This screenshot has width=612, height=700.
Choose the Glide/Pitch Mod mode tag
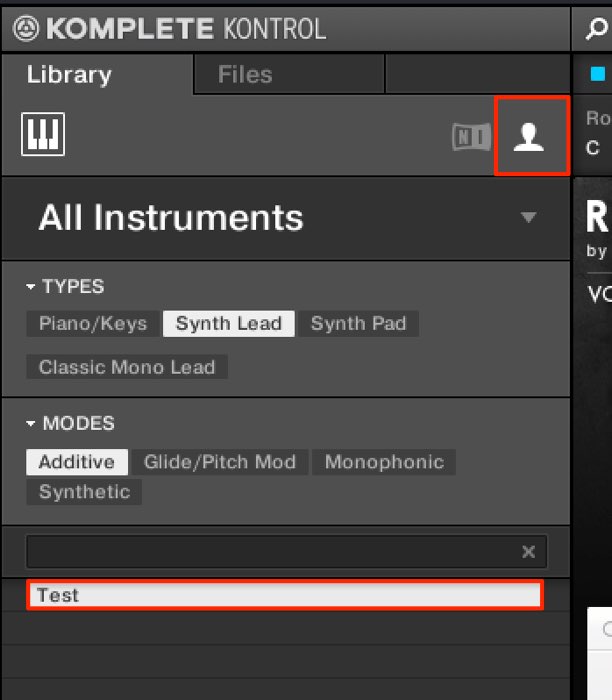[220, 462]
